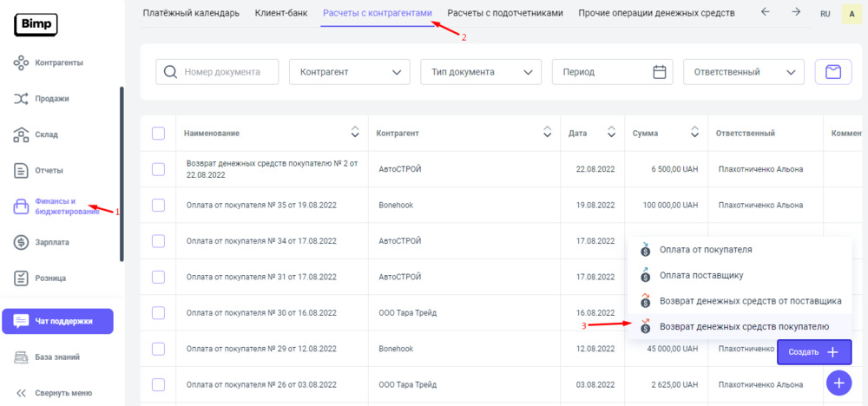The height and width of the screenshot is (406, 868).
Task: Check the row for Возврат денежных средств покупателю № 2
Action: coord(158,169)
